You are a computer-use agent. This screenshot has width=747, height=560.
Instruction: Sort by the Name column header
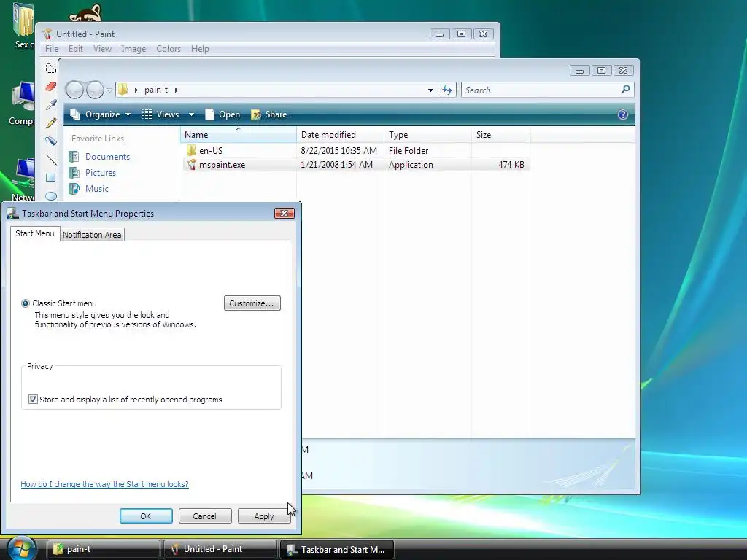(x=239, y=135)
